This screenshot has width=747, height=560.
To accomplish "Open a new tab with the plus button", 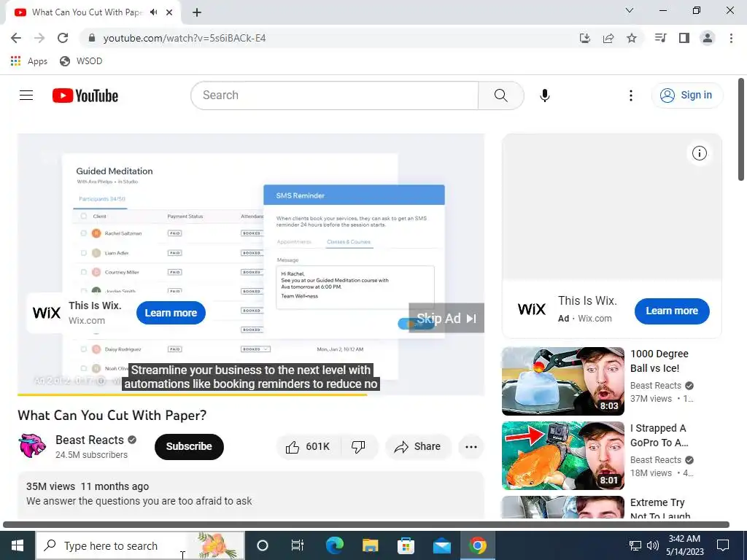I will click(197, 12).
